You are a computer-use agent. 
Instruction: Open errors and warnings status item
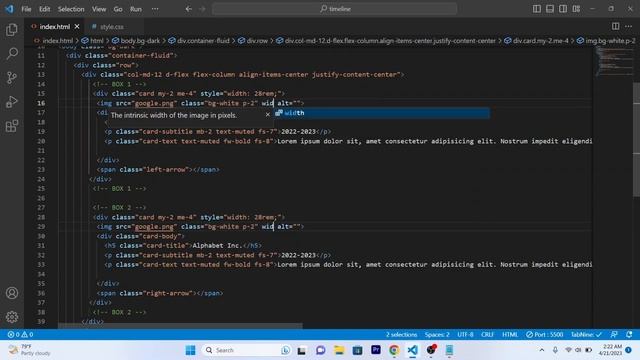[20, 334]
